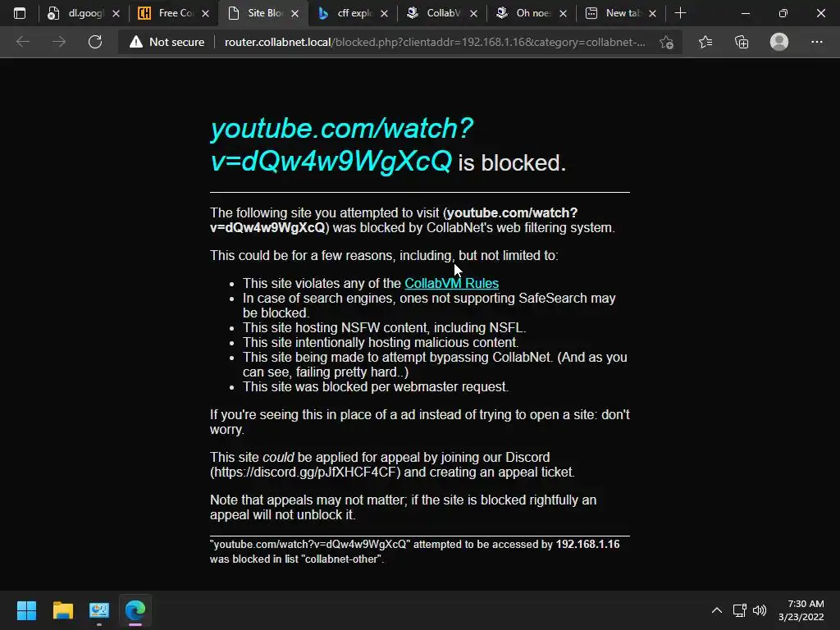This screenshot has height=630, width=840.
Task: Click the address bar URL
Action: pos(435,42)
